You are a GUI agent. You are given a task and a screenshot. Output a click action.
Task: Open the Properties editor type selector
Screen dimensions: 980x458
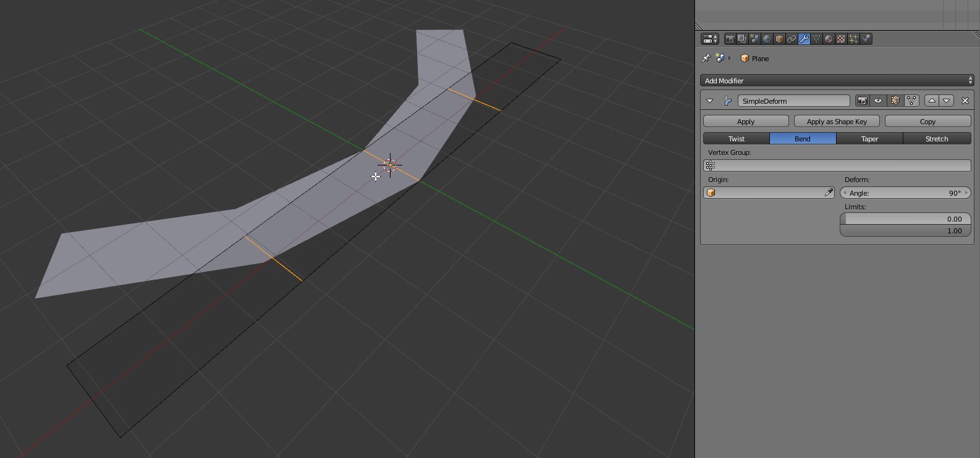[x=709, y=39]
